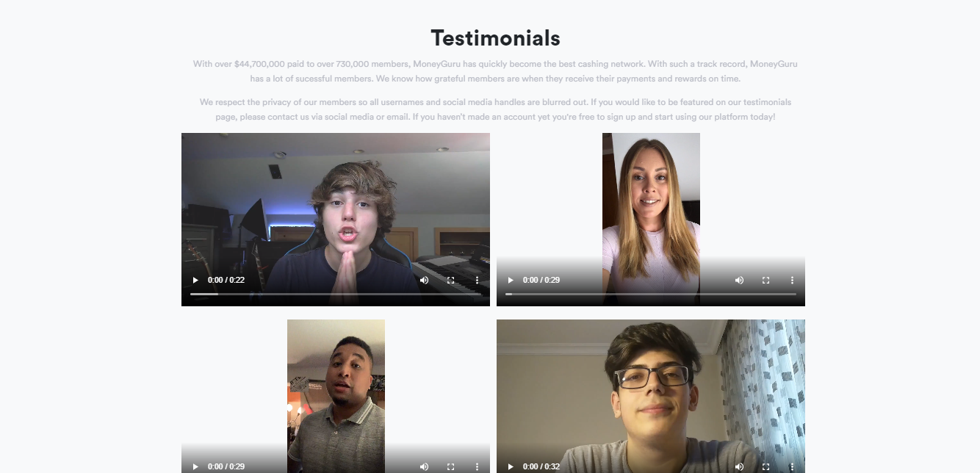Mute the woman's 0:29 video

click(x=739, y=280)
